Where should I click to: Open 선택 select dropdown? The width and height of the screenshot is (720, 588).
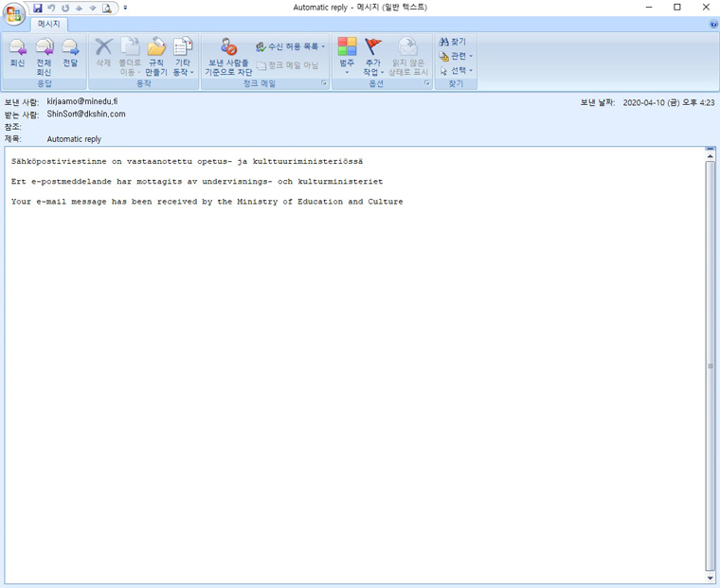[456, 71]
